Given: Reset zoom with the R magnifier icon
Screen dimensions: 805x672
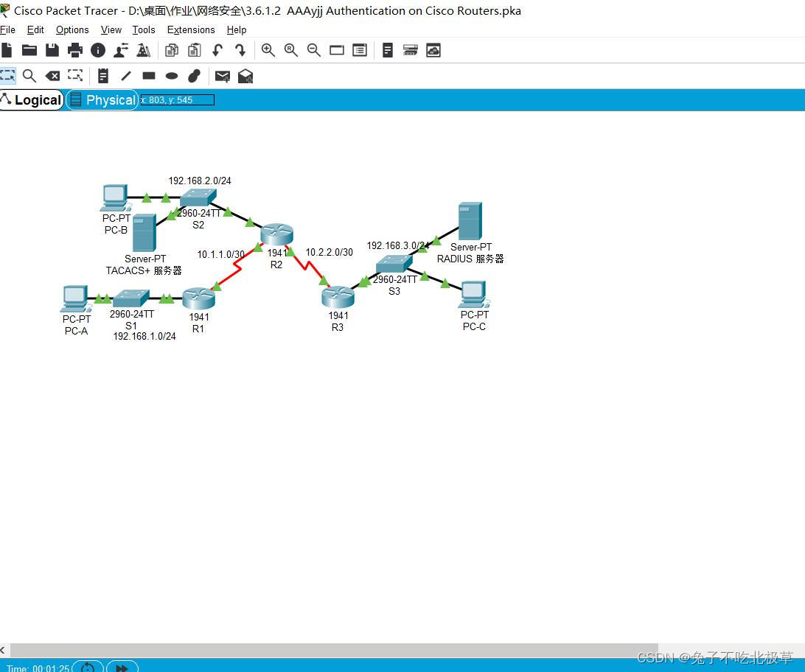Looking at the screenshot, I should [291, 50].
